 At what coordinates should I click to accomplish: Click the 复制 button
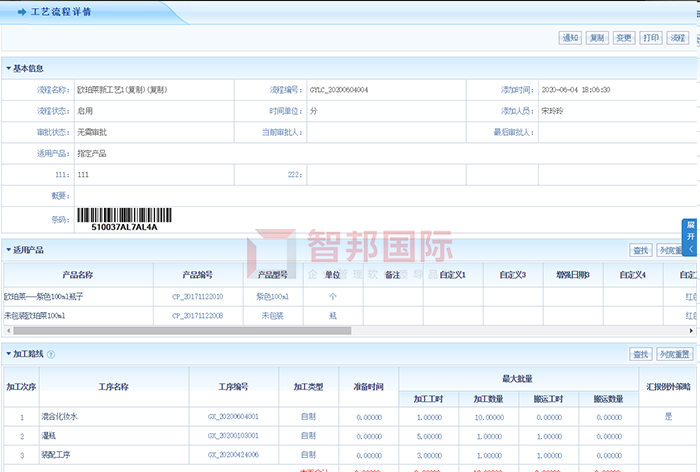tap(597, 38)
